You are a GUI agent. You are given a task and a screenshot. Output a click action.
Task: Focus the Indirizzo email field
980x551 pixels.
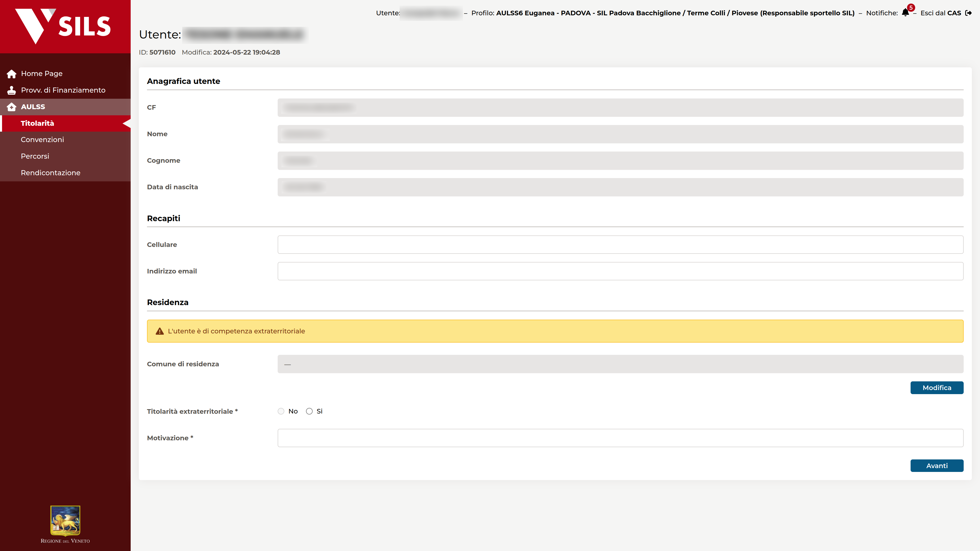[620, 271]
